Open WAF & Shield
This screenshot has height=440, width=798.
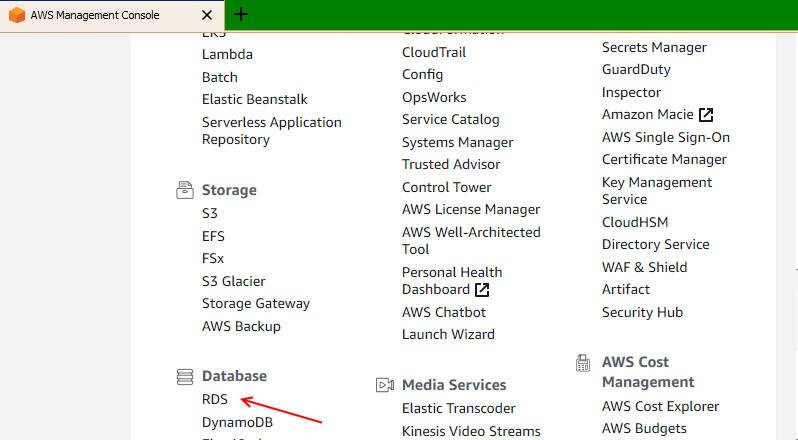coord(644,267)
